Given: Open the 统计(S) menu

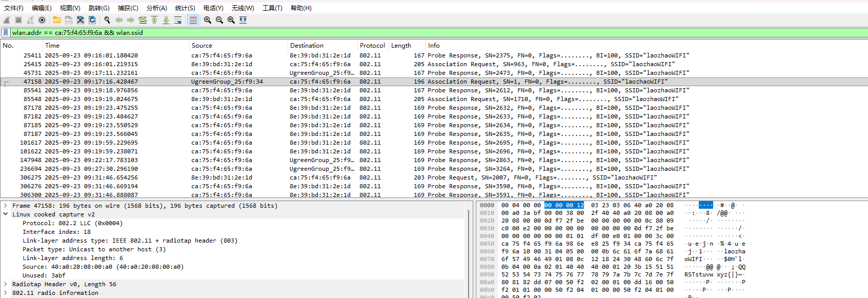Looking at the screenshot, I should (x=185, y=8).
